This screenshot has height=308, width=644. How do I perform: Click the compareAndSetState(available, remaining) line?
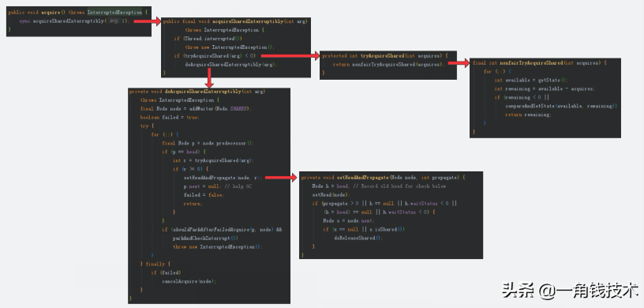pos(561,106)
